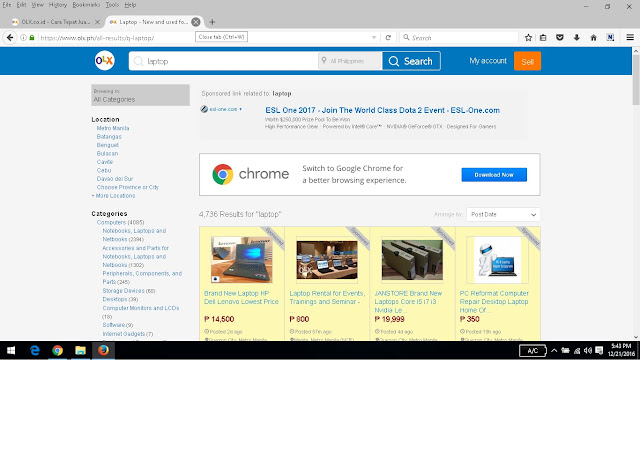The image size is (640, 475).
Task: View site security padlock info
Action: click(32, 38)
